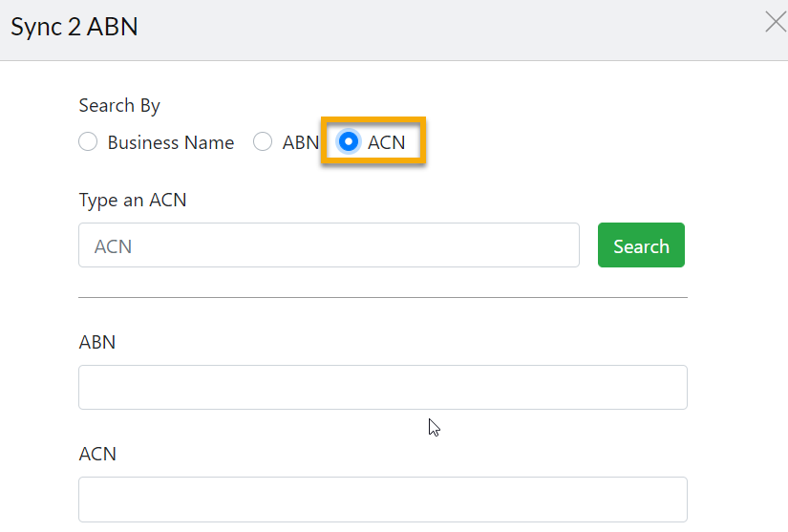Click the green Search button

coord(641,245)
